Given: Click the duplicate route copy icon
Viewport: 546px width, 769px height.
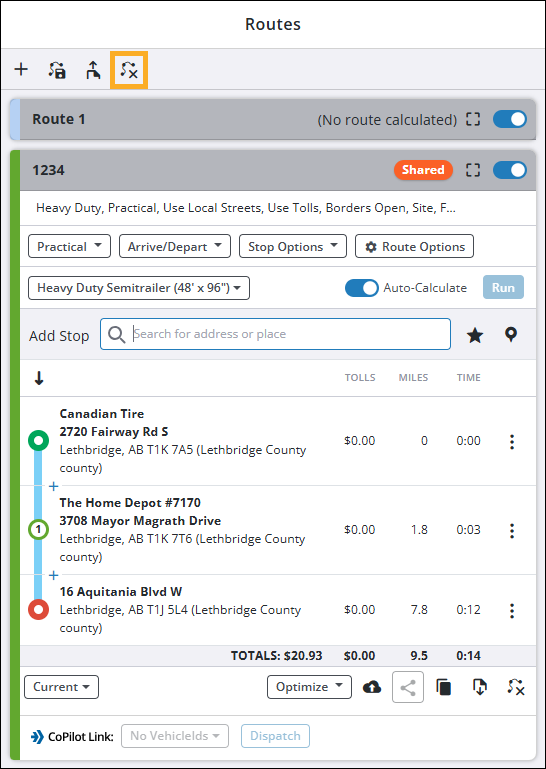Looking at the screenshot, I should [x=443, y=687].
